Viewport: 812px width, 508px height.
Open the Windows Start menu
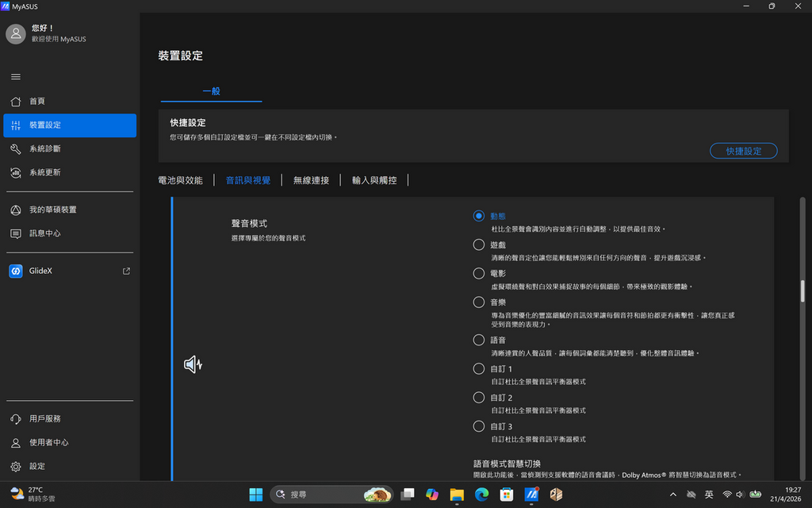(x=256, y=495)
